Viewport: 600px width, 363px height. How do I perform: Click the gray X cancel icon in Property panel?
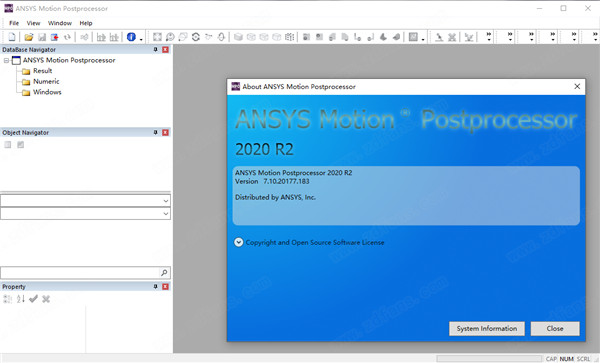coord(46,299)
